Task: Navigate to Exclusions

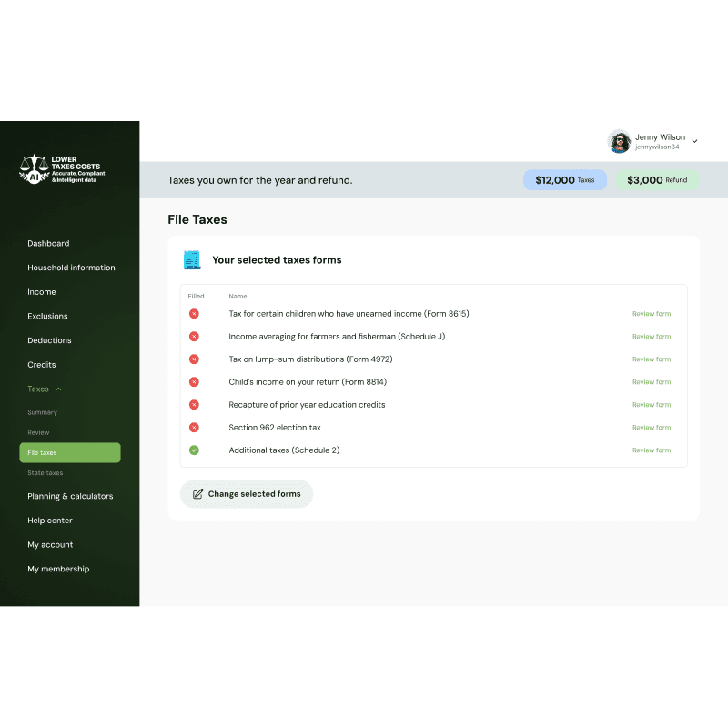Action: [x=47, y=316]
